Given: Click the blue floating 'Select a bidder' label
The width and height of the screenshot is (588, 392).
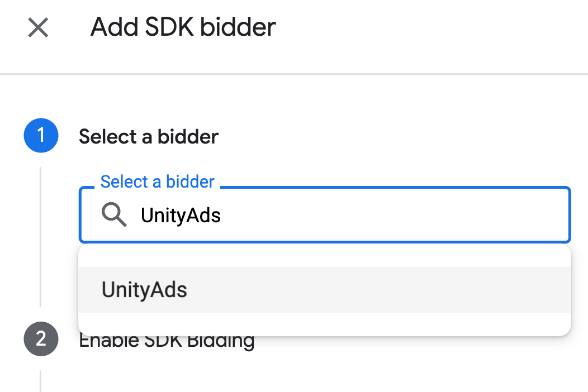Looking at the screenshot, I should [157, 181].
